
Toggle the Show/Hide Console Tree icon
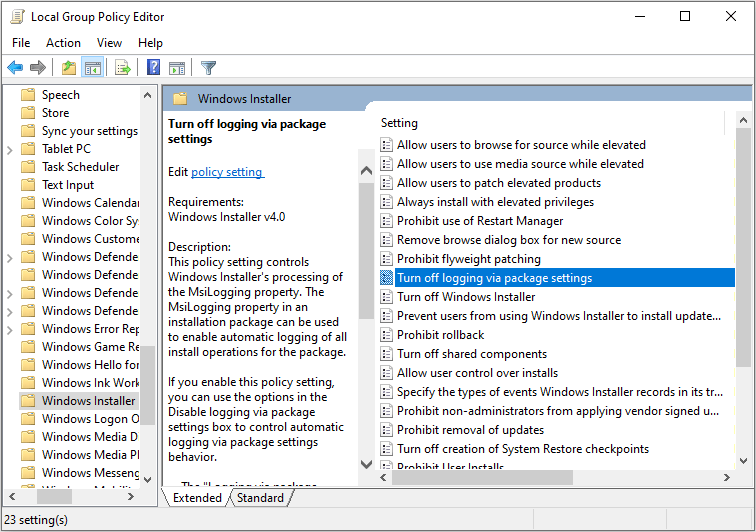93,68
